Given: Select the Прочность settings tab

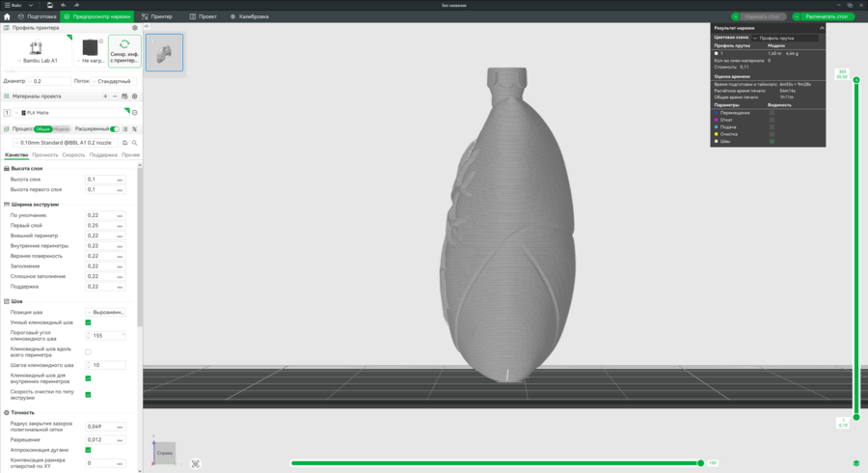Looking at the screenshot, I should 44,155.
